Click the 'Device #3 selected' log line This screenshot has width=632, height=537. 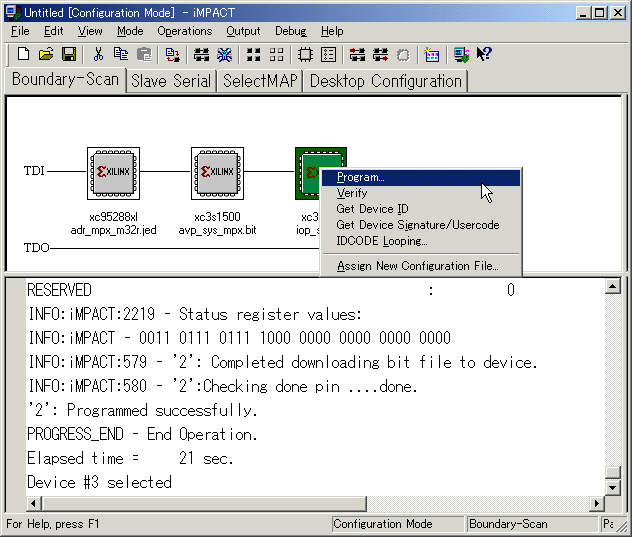coord(100,482)
